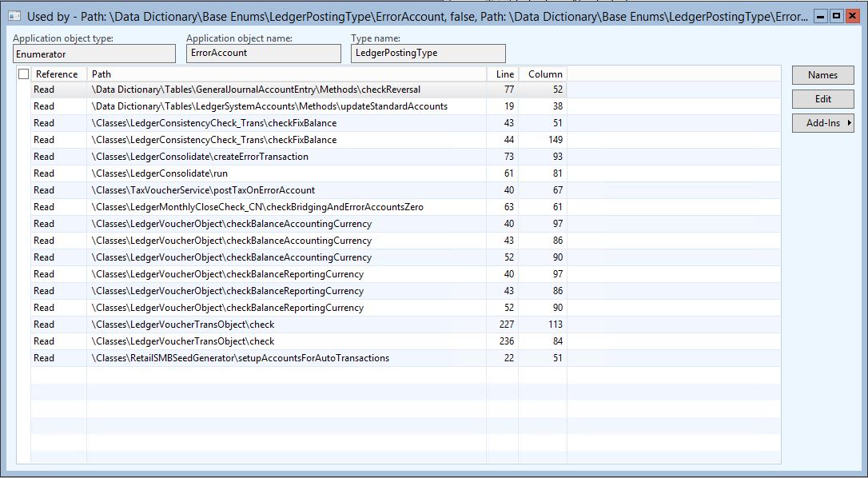Select the LedgerMonthlyCloseCheck_CN row
The image size is (868, 478).
(x=257, y=207)
